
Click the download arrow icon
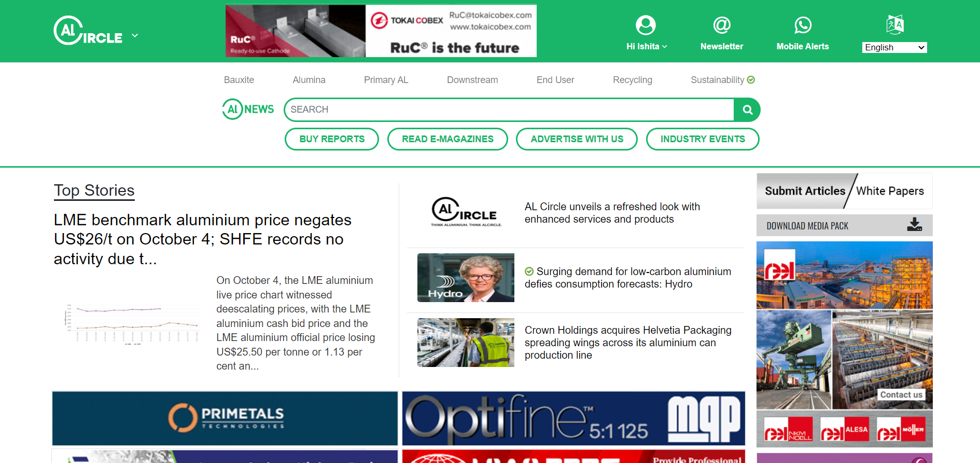point(915,225)
